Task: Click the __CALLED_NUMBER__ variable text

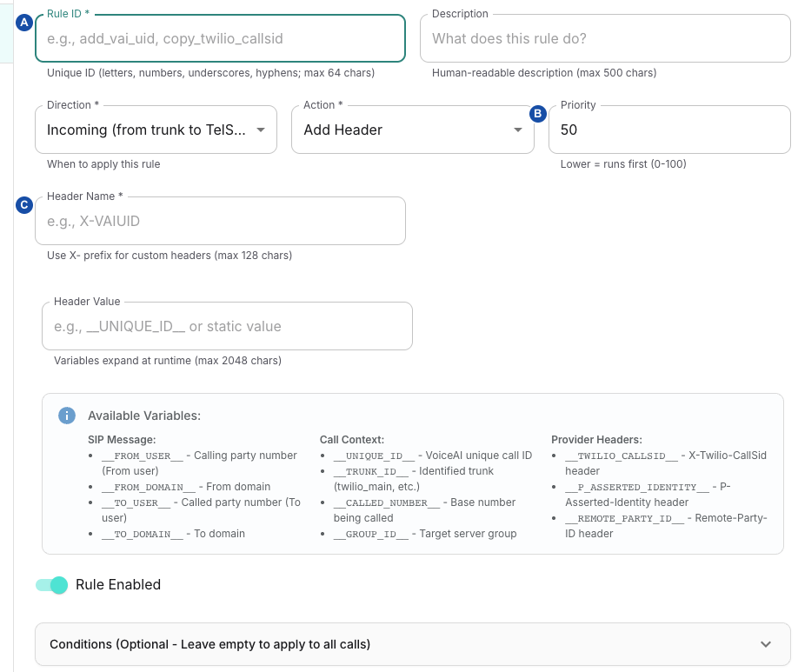Action: [x=387, y=503]
